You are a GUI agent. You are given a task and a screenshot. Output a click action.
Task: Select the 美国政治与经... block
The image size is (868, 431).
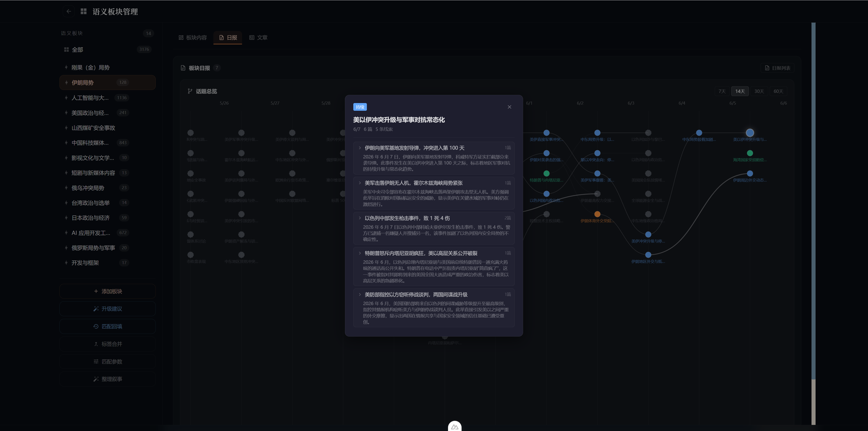(108, 113)
